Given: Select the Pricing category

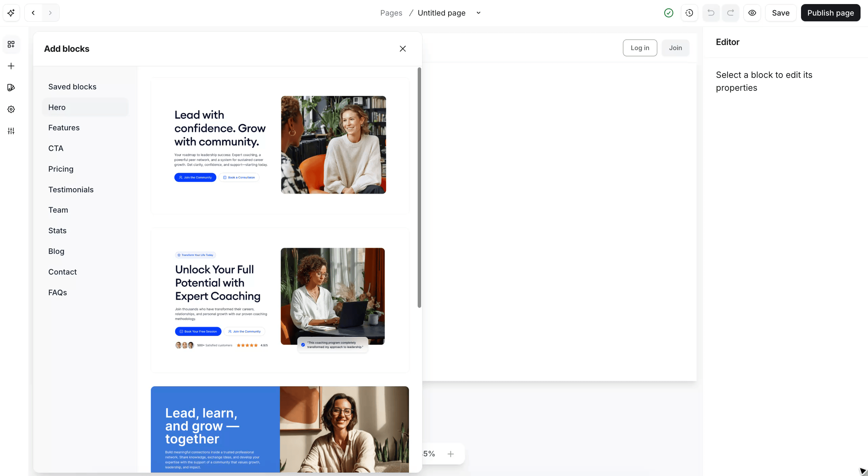Looking at the screenshot, I should (x=85, y=169).
